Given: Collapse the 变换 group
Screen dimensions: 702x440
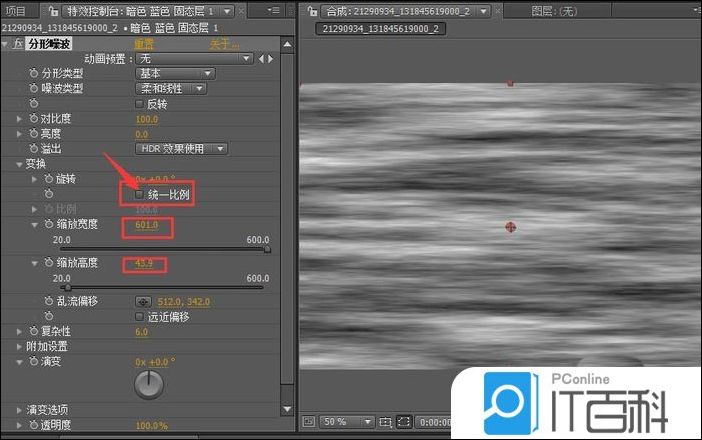Looking at the screenshot, I should click(19, 164).
